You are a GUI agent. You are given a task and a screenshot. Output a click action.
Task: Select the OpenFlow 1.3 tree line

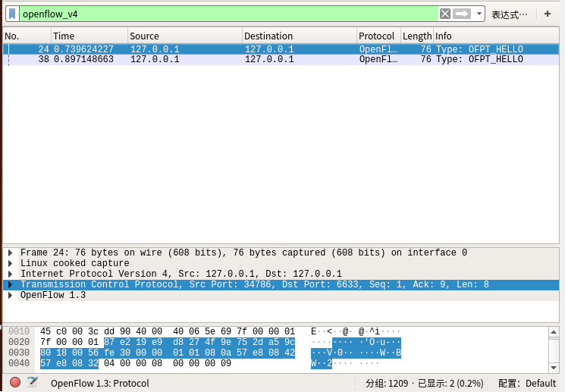point(281,295)
